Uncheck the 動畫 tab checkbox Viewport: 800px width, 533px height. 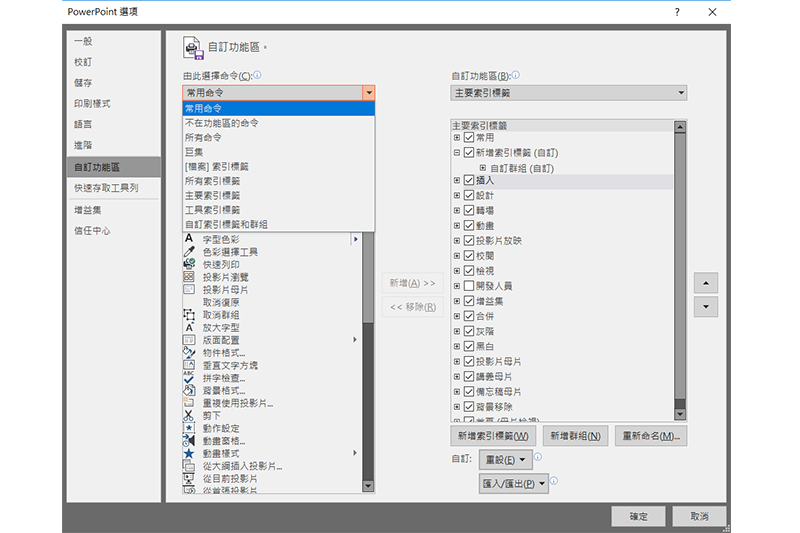[469, 225]
